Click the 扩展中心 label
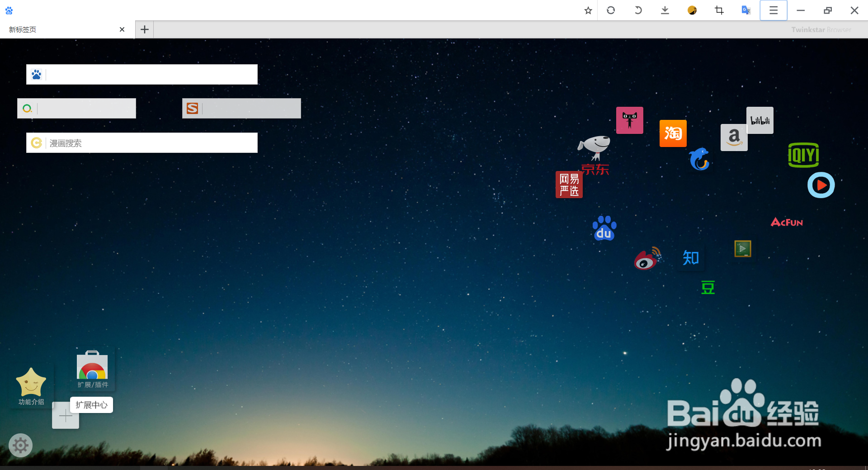The image size is (868, 470). pyautogui.click(x=91, y=405)
